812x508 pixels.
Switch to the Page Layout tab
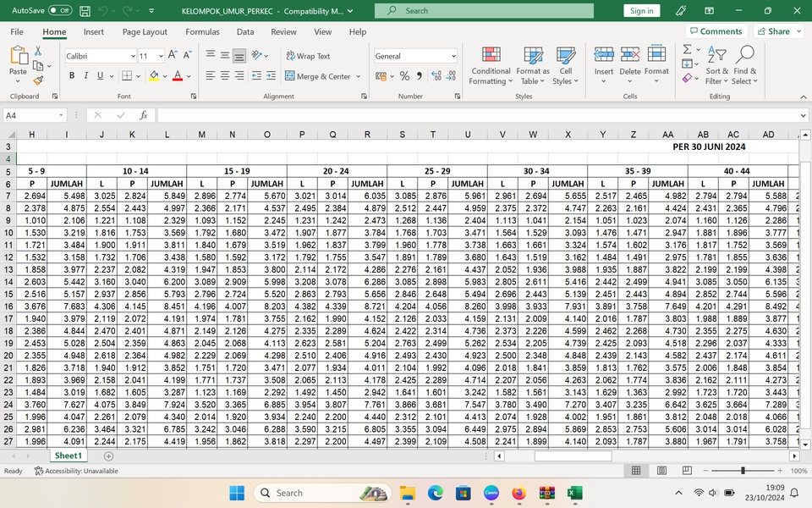coord(145,31)
